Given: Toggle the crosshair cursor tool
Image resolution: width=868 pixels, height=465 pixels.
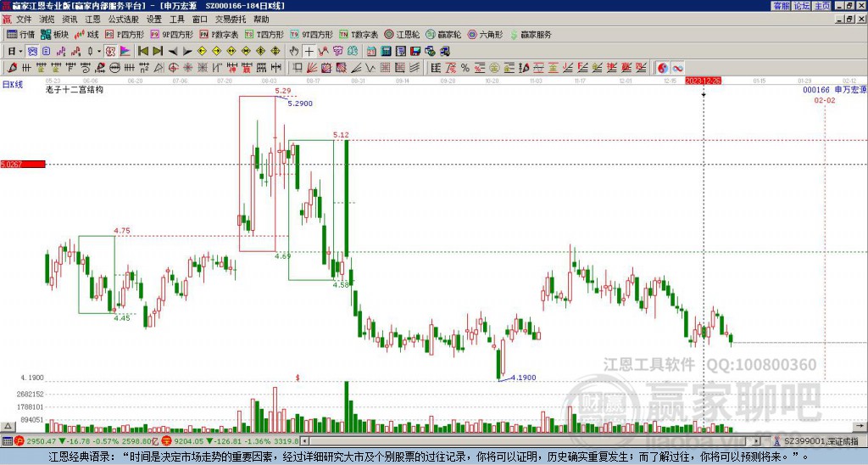Looking at the screenshot, I should coord(309,51).
